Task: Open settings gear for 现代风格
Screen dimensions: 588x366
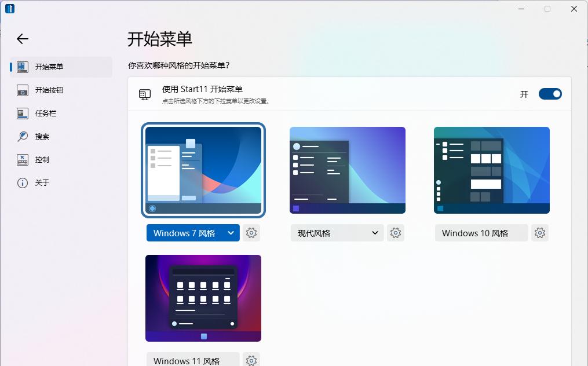Action: [x=396, y=233]
